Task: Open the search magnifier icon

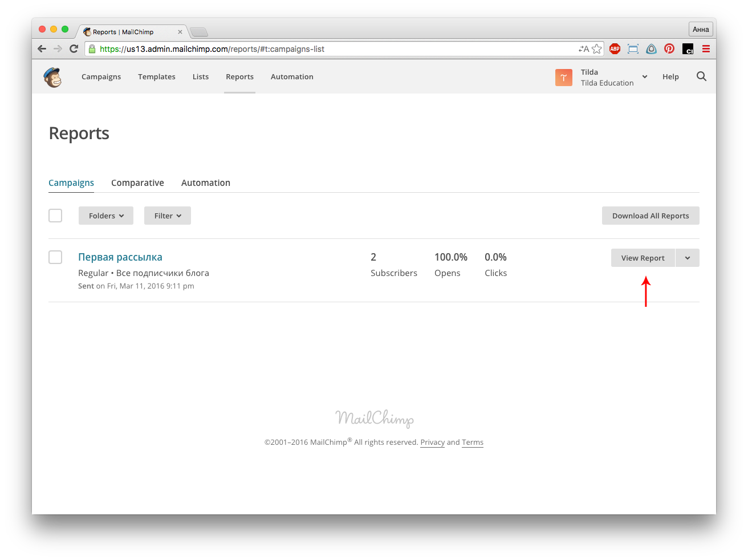Action: [701, 76]
